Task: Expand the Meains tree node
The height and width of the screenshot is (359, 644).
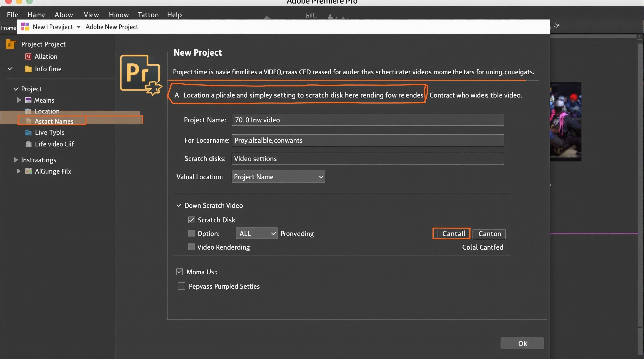Action: pos(19,100)
